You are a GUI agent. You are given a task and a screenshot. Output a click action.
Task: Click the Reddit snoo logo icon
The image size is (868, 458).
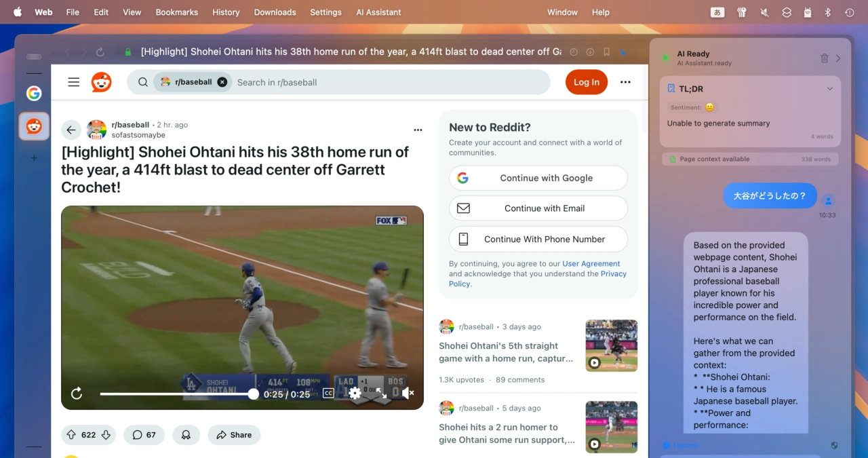[x=102, y=82]
